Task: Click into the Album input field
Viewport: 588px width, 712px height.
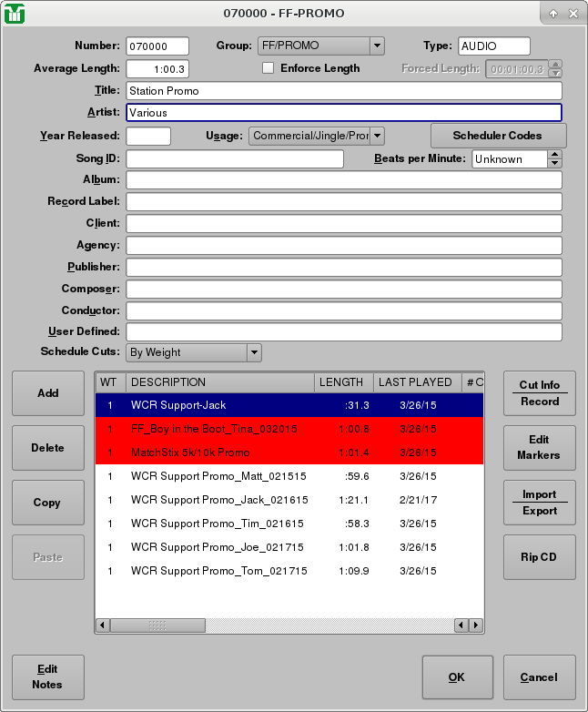Action: click(343, 180)
